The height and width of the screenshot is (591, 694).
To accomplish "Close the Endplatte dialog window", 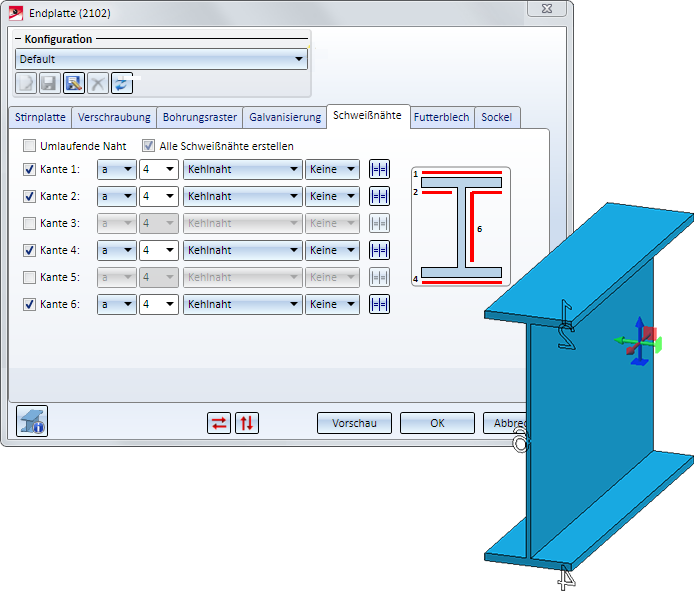I will 547,8.
